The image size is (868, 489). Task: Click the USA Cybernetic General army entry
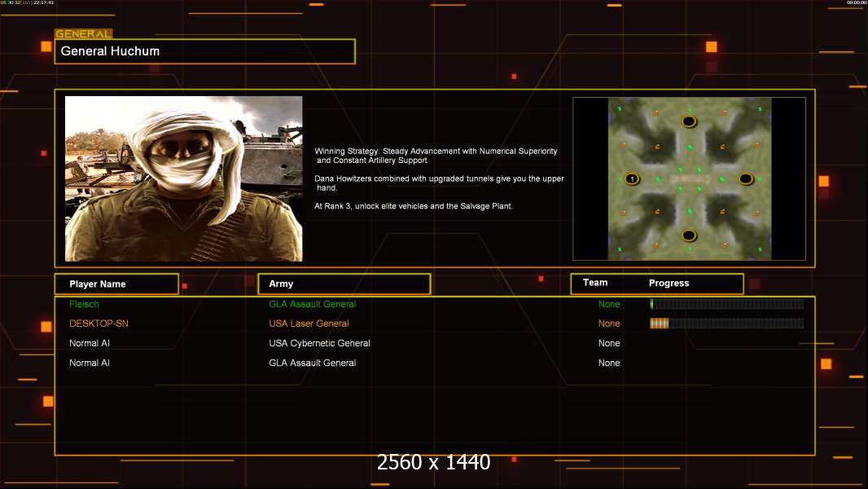319,343
